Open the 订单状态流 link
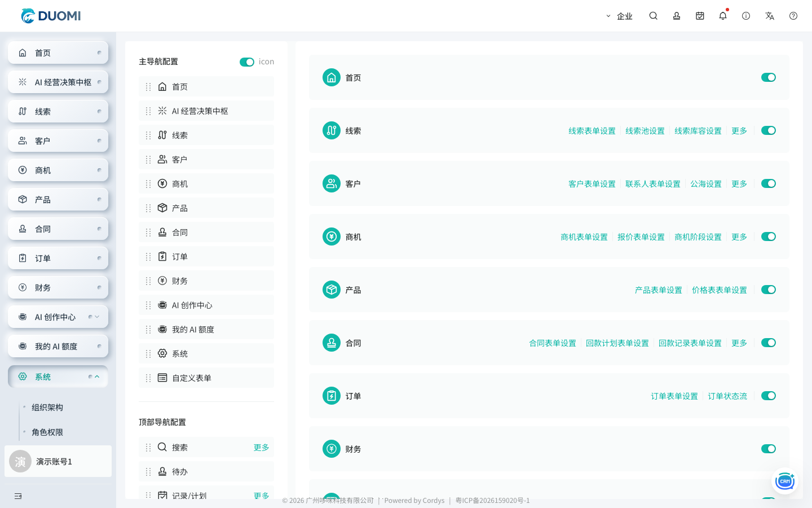Viewport: 812px width, 508px height. [727, 396]
